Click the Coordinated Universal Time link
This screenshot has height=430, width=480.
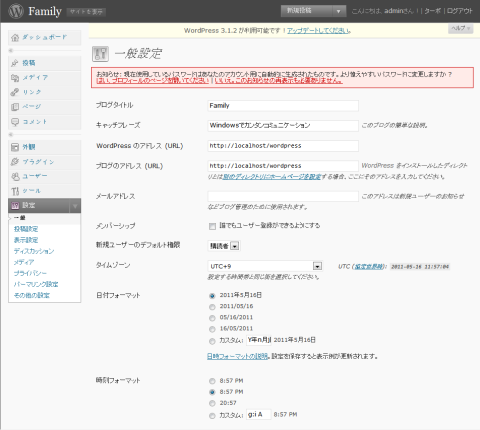pyautogui.click(x=368, y=267)
